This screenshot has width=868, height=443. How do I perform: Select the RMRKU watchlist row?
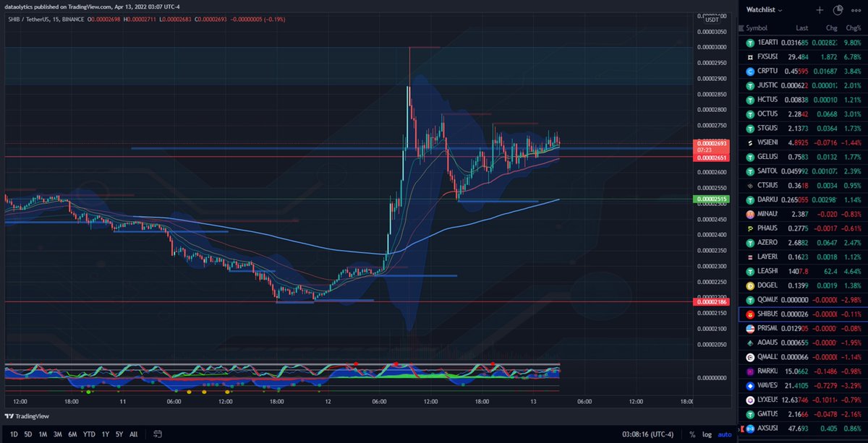[803, 371]
